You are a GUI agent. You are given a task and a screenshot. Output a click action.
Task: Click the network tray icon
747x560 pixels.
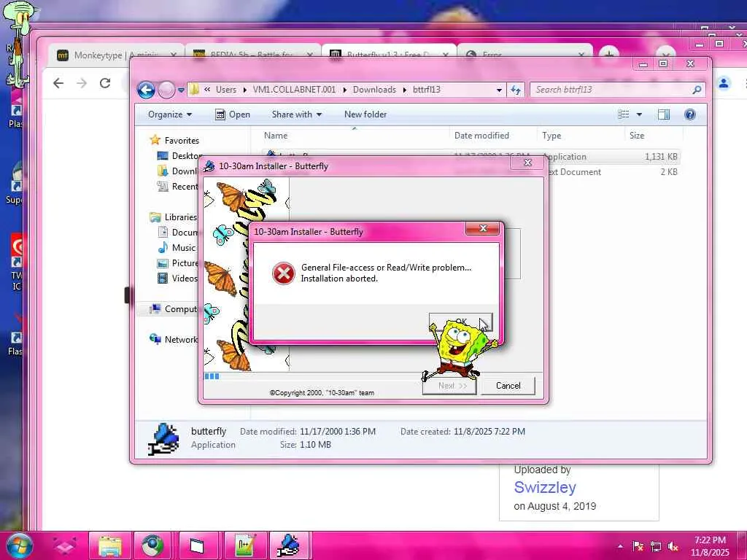656,546
